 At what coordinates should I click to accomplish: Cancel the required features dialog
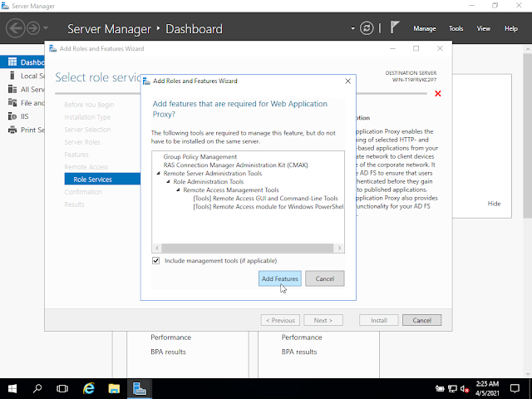[325, 278]
